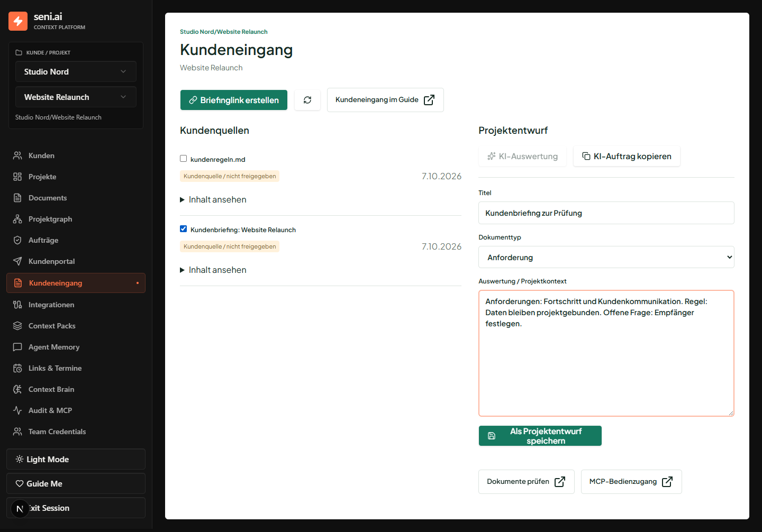Image resolution: width=762 pixels, height=532 pixels.
Task: Save with Als Projektentwurf speichern
Action: pyautogui.click(x=540, y=436)
